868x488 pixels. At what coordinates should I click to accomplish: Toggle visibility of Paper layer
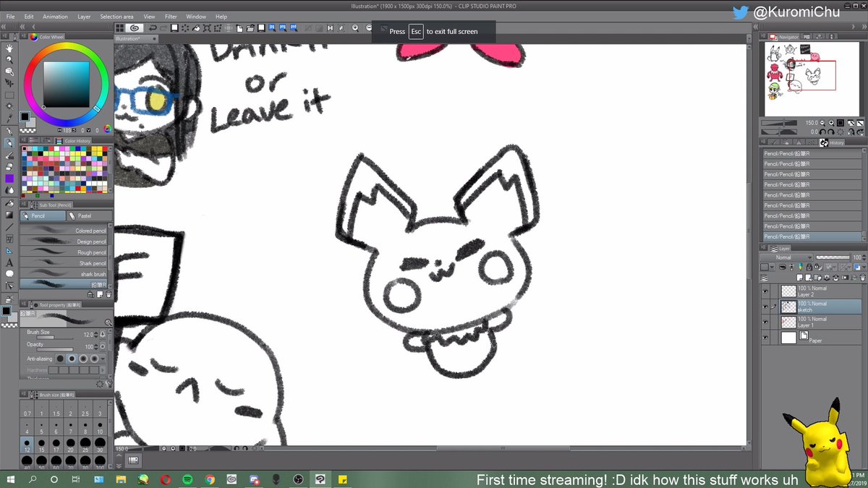(765, 338)
